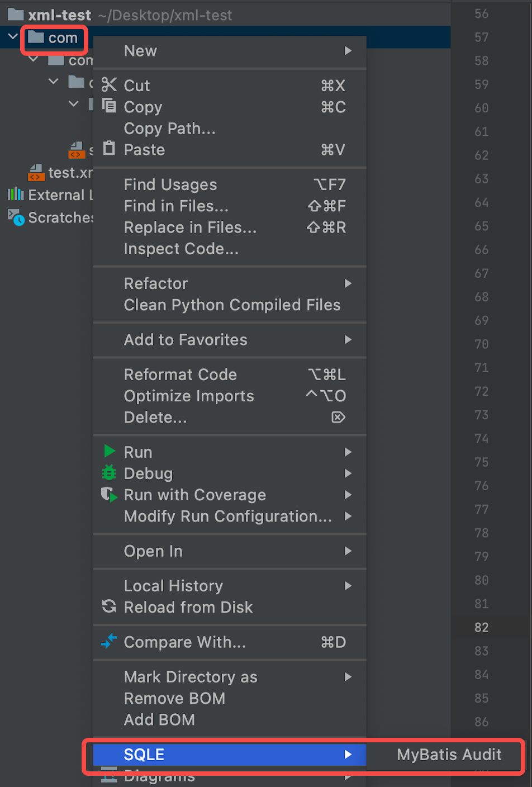The height and width of the screenshot is (787, 532).
Task: Select Clean Python Compiled Files
Action: [232, 305]
